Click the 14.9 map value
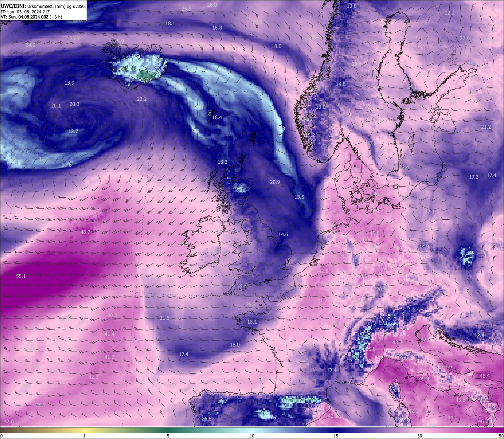Screen dimensions: 504x439 [x=424, y=247]
